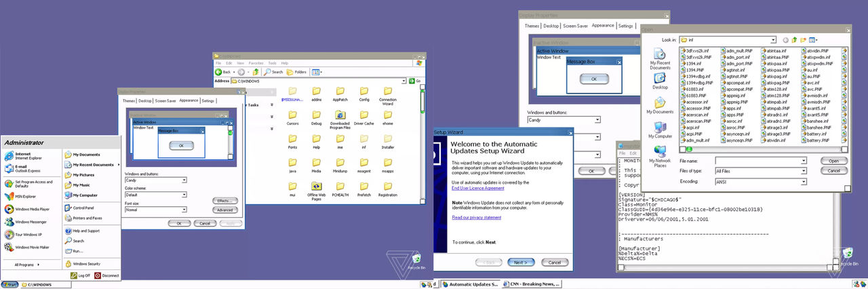The height and width of the screenshot is (289, 868).
Task: Open the View menu in the Explorer window
Action: point(241,63)
